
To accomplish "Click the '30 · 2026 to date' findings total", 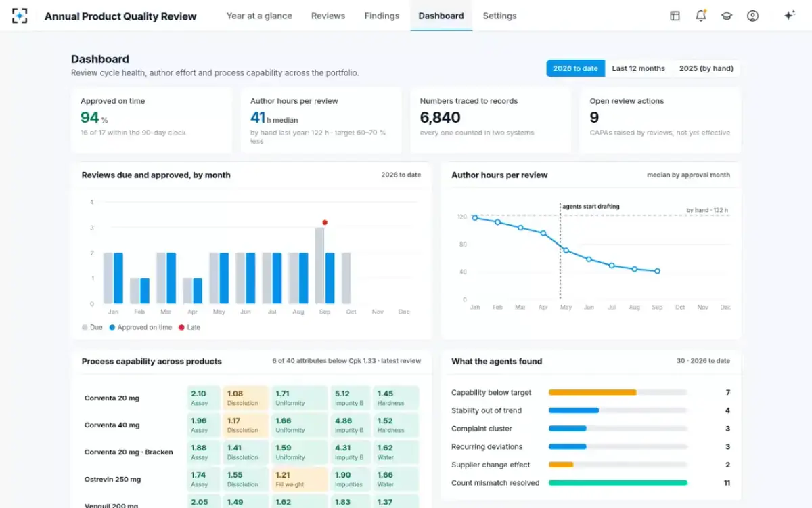I will tap(703, 361).
